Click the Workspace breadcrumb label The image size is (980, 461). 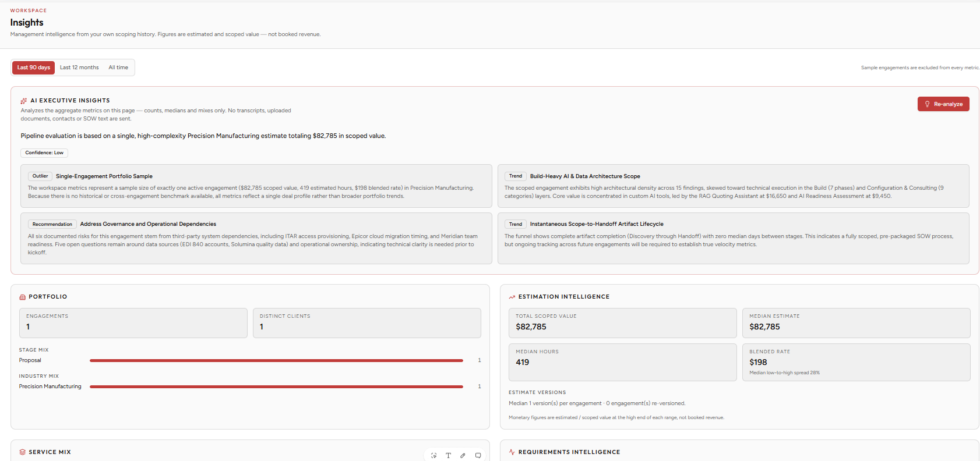(x=29, y=10)
